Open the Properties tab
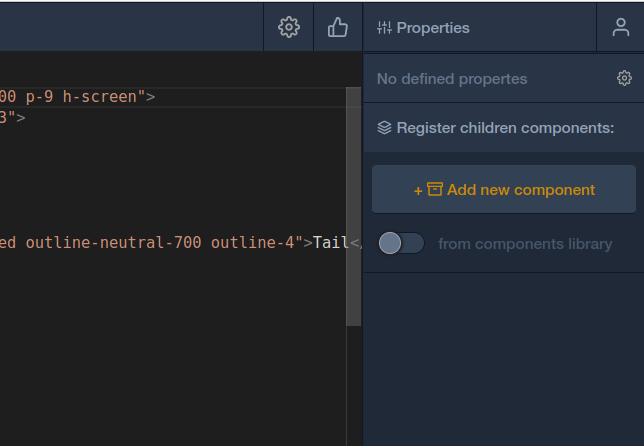 (480, 28)
